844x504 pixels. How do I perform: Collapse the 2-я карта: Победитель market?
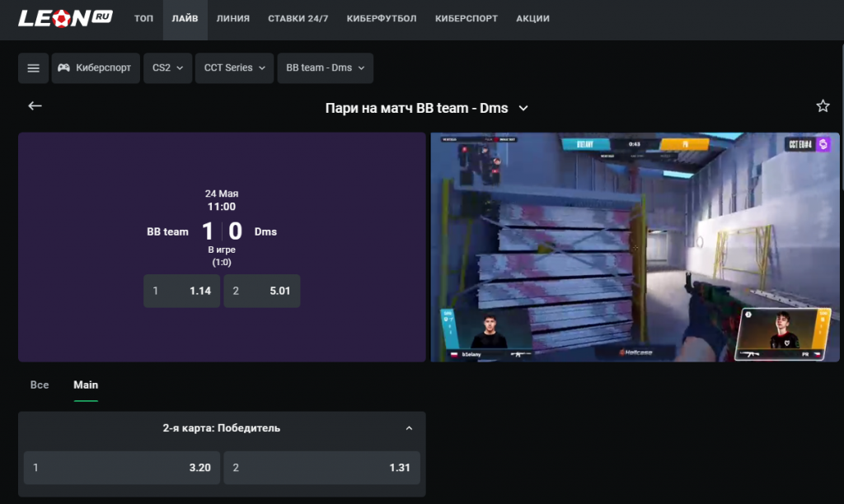pyautogui.click(x=409, y=428)
